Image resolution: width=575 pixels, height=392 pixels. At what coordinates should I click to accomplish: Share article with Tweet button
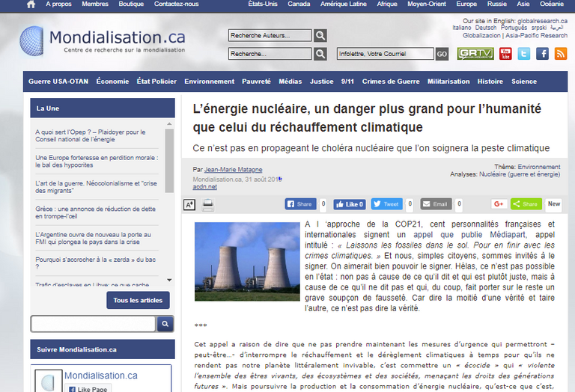click(387, 204)
